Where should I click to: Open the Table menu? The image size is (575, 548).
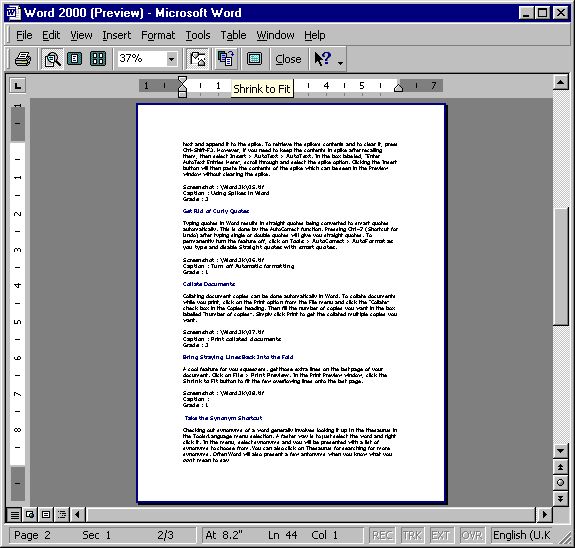(233, 35)
